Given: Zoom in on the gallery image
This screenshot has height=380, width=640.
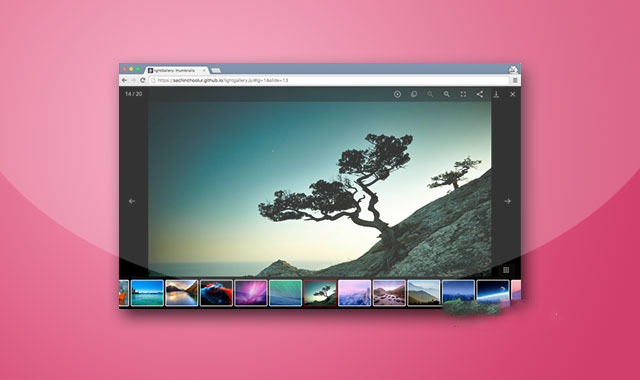Looking at the screenshot, I should tap(447, 94).
